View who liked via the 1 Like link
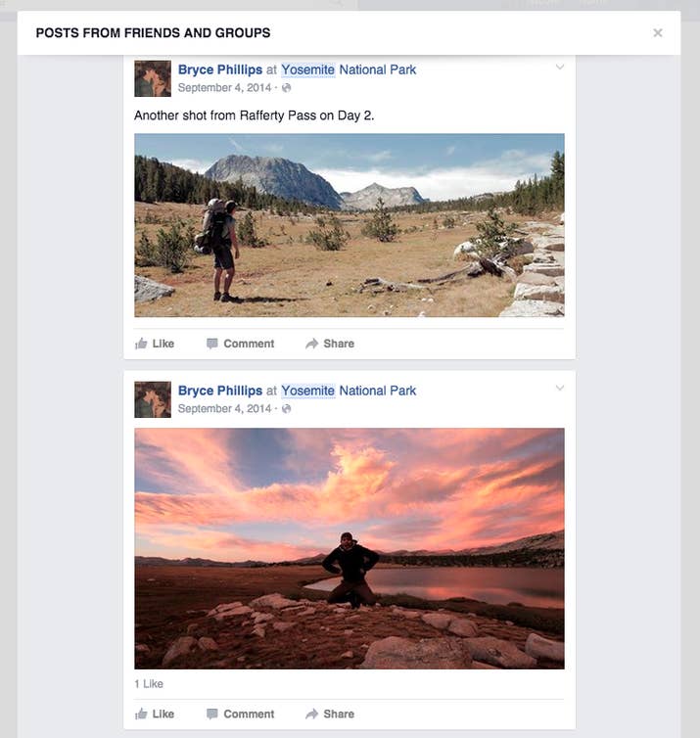700x738 pixels. (x=149, y=684)
